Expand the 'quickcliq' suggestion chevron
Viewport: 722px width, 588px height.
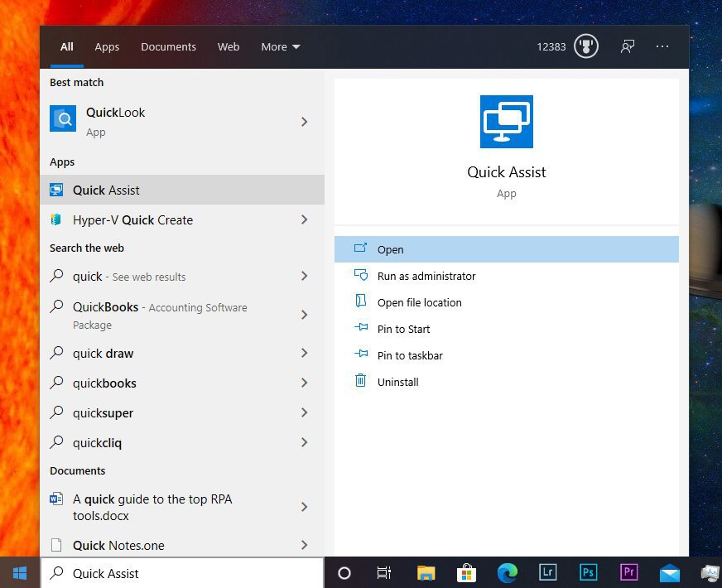coord(304,442)
